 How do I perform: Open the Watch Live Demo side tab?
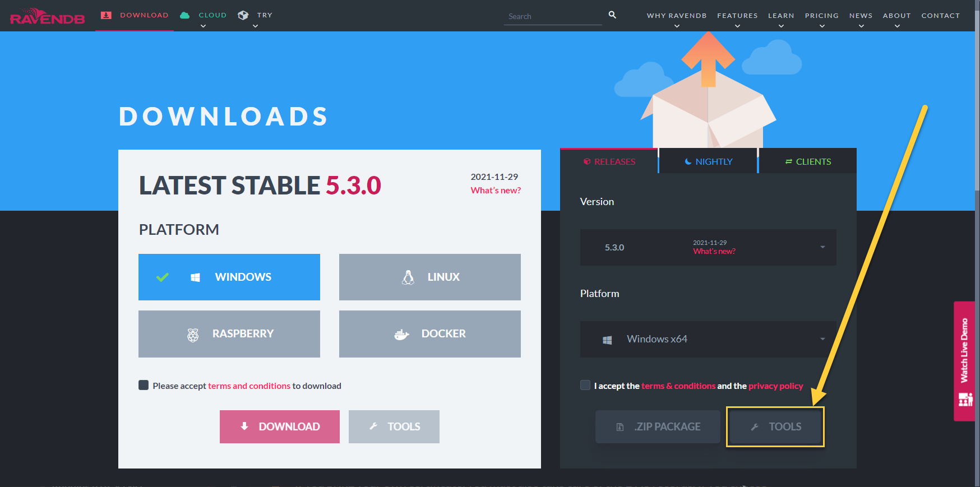tap(964, 361)
